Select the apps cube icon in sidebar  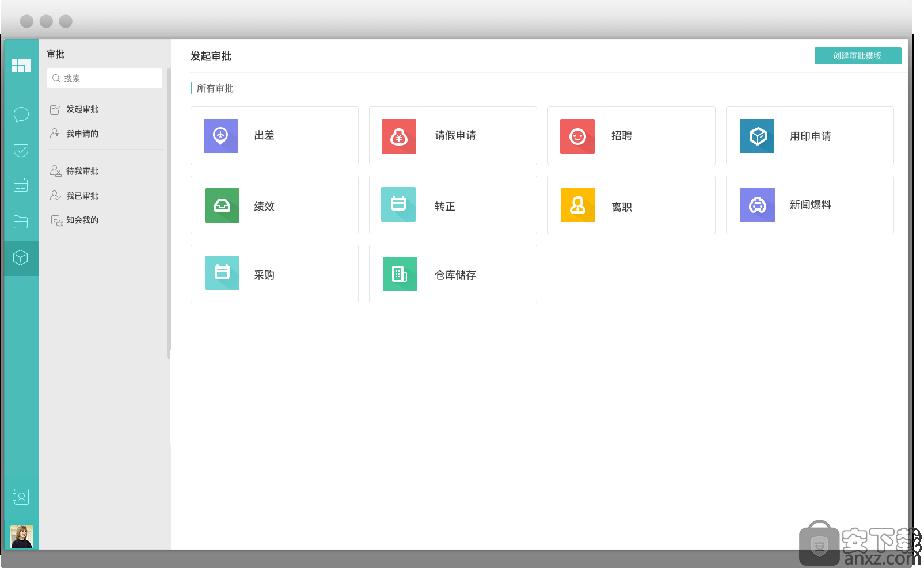[21, 257]
